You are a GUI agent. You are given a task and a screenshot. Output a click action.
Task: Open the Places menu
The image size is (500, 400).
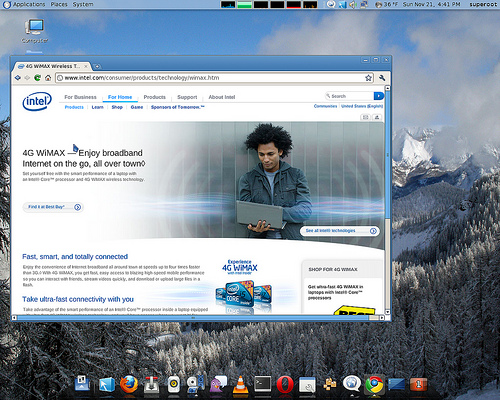pos(59,4)
